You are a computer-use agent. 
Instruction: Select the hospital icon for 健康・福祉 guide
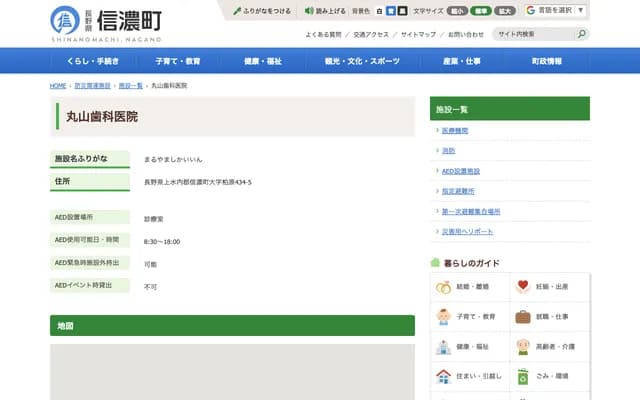(x=443, y=347)
